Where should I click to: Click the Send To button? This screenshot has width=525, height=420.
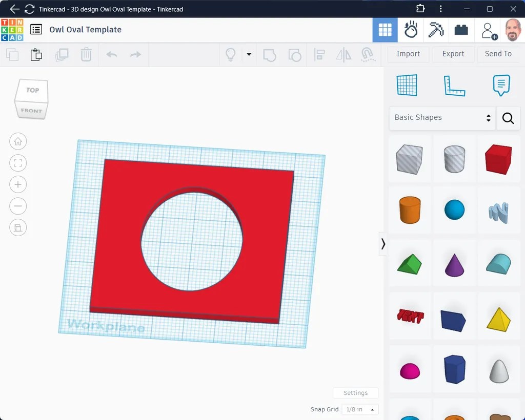(498, 54)
